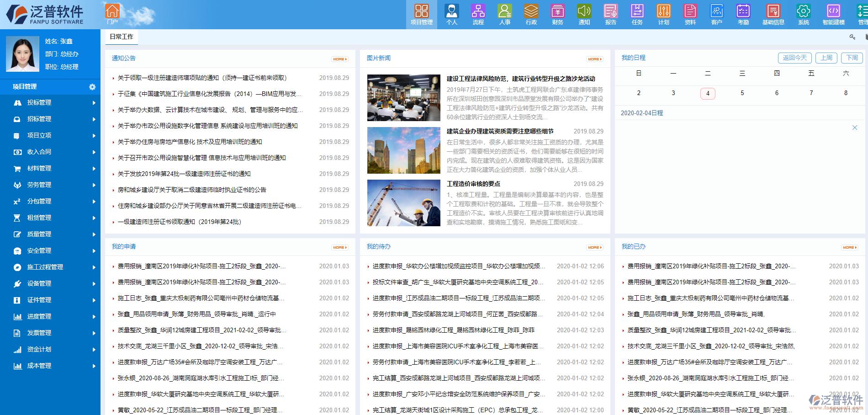The image size is (868, 415).
Task: Click the gear icon beside 项目管理
Action: pos(93,86)
